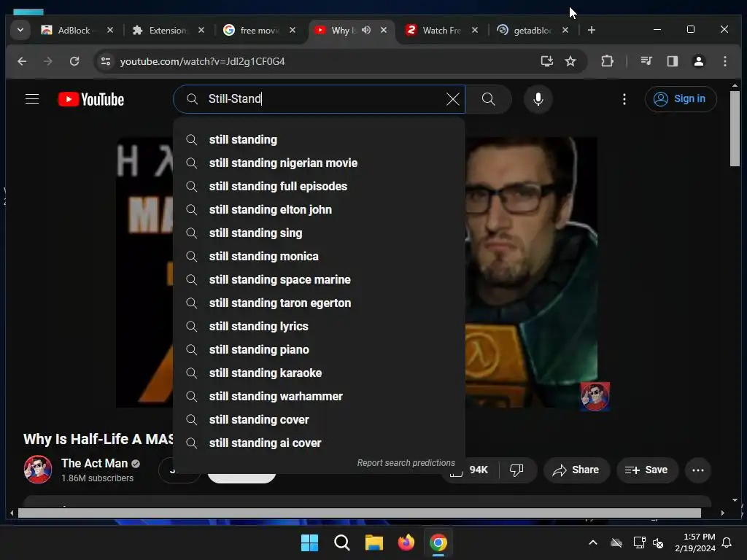Open Chrome profile menu
Image resolution: width=747 pixels, height=560 pixels.
698,61
